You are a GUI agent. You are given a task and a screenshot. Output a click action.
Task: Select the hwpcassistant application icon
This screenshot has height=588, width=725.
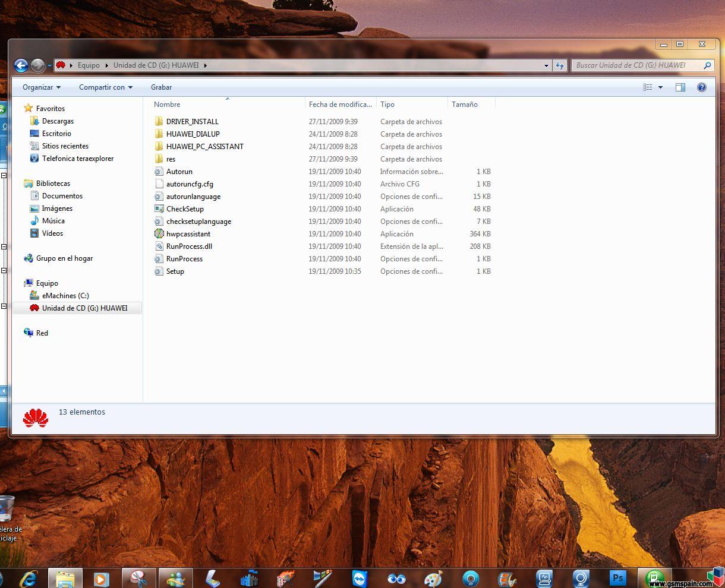[x=159, y=233]
